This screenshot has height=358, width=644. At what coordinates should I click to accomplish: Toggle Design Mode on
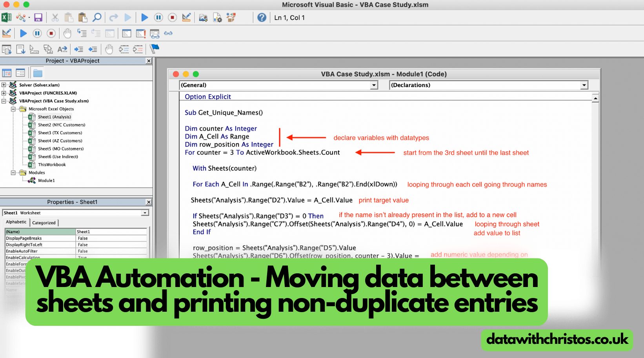(186, 17)
